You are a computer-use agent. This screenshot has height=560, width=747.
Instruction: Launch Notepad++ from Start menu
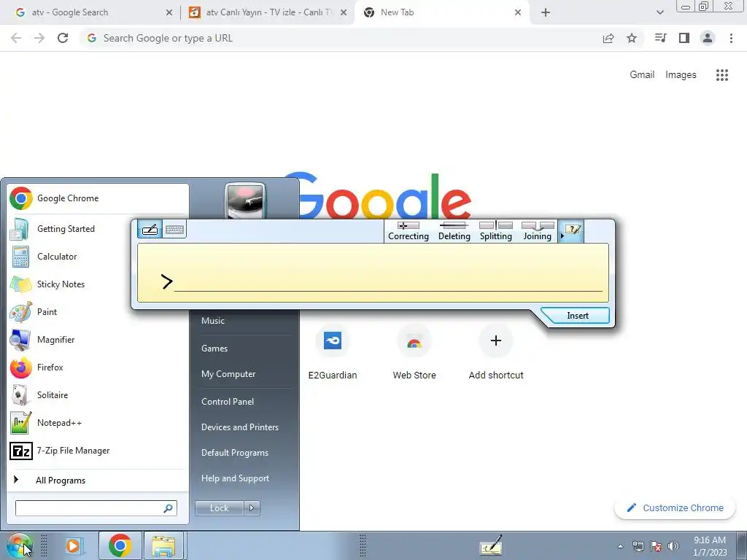(x=98, y=423)
